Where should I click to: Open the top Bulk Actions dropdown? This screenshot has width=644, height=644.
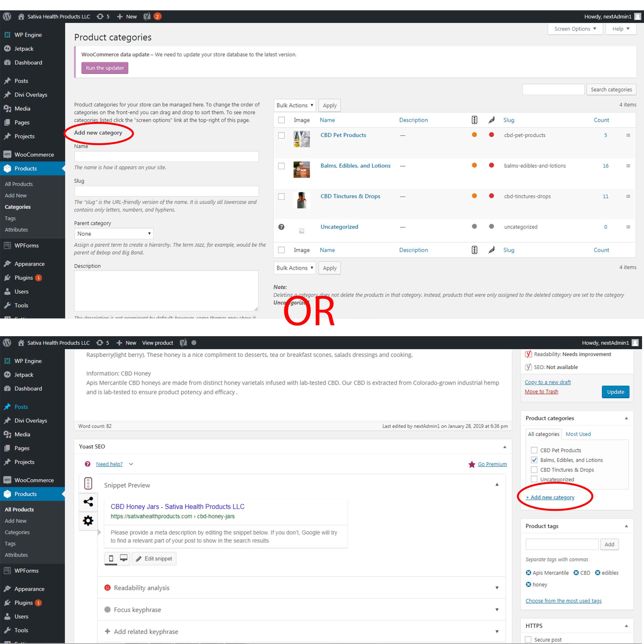point(295,105)
